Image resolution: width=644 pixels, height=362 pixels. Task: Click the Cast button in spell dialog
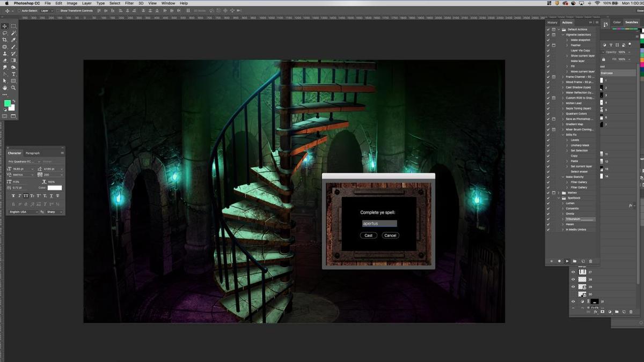tap(368, 235)
